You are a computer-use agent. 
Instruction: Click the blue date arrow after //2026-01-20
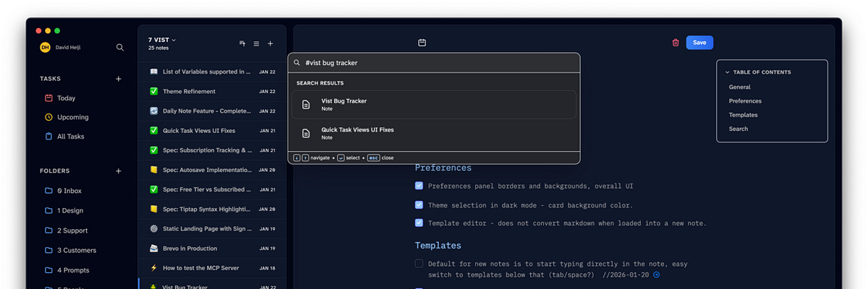click(656, 275)
